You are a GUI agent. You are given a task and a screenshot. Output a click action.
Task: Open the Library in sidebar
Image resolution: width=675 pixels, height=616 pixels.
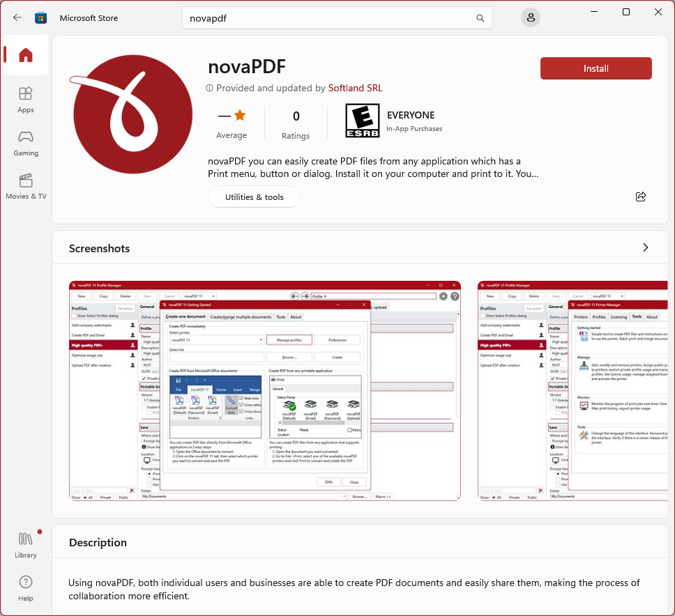[25, 545]
